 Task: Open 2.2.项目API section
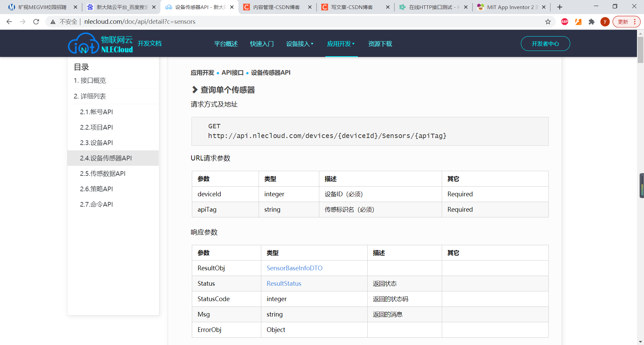pos(96,127)
